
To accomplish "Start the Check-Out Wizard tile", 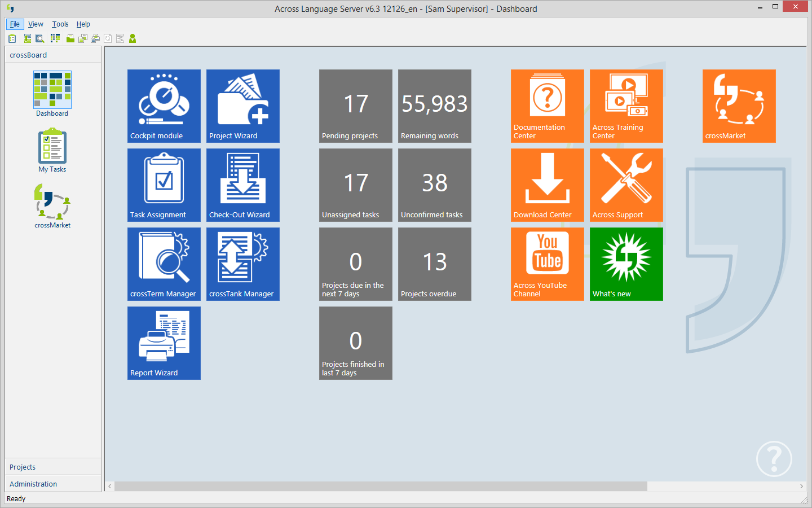I will pos(243,185).
